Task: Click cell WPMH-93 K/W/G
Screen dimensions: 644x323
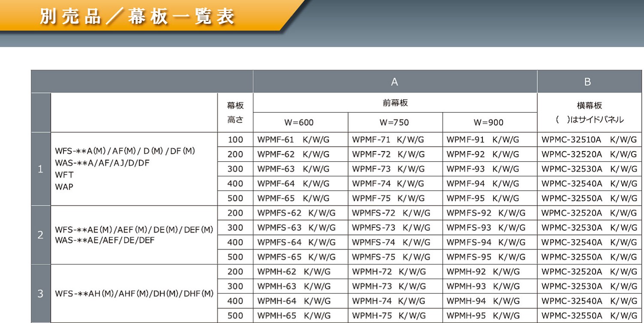Action: (x=490, y=286)
